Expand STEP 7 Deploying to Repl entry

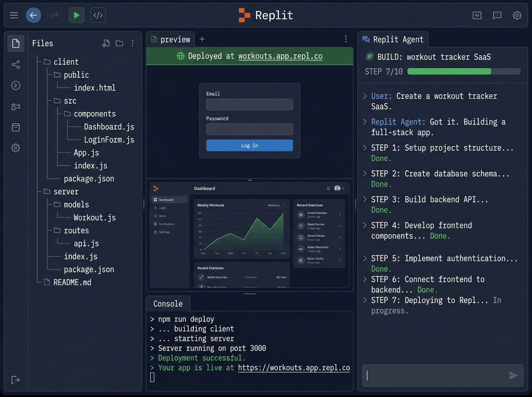(x=364, y=300)
